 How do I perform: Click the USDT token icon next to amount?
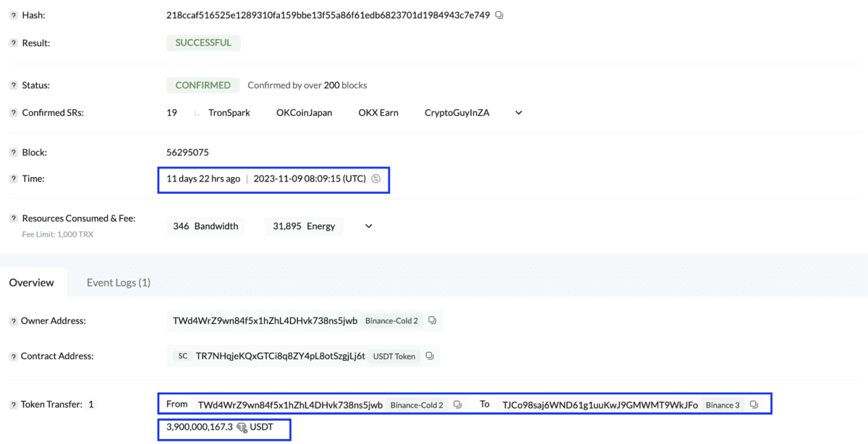[242, 427]
